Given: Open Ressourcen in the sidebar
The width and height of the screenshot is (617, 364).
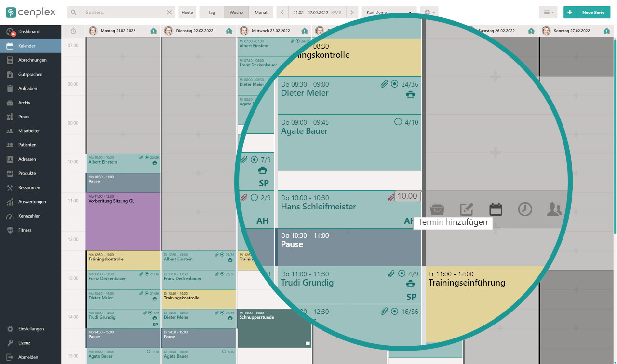Looking at the screenshot, I should (x=31, y=188).
